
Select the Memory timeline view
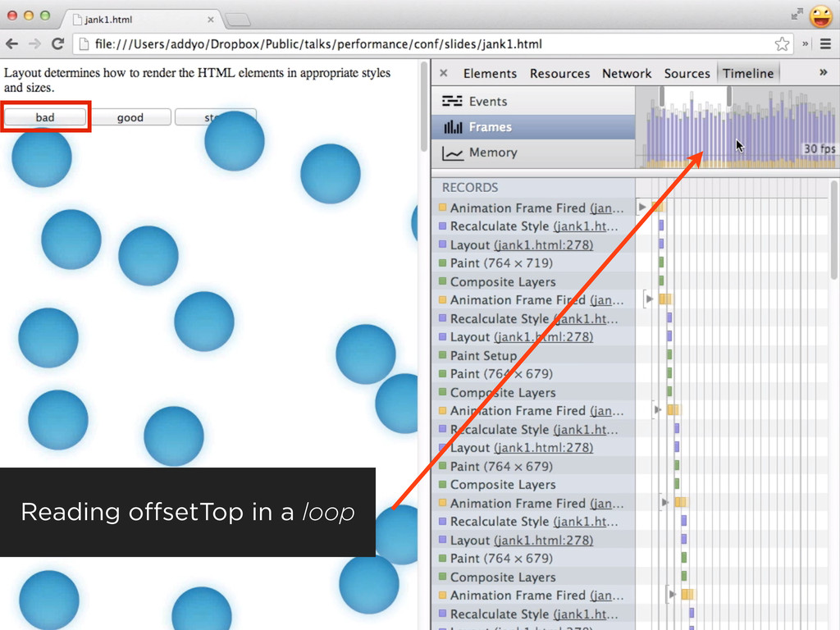(x=492, y=153)
